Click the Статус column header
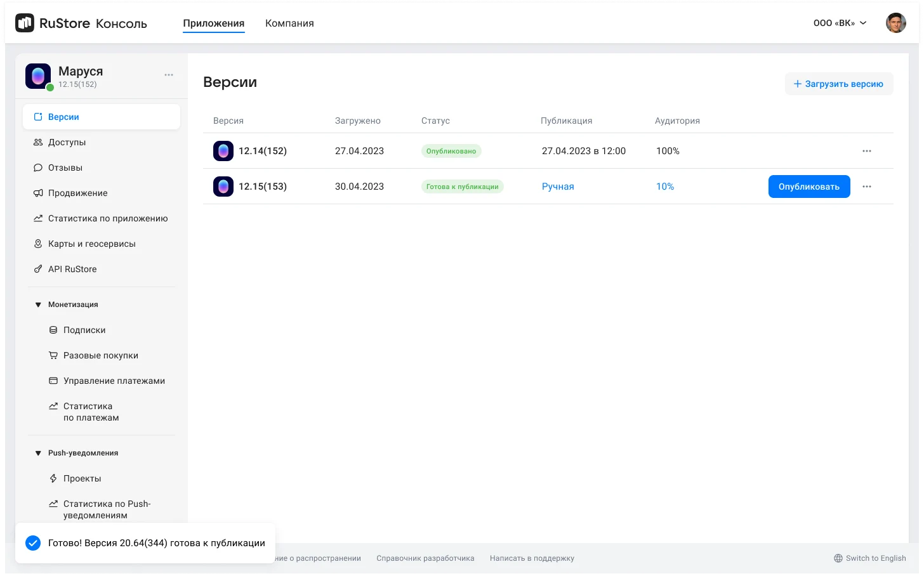This screenshot has width=924, height=576. tap(435, 121)
